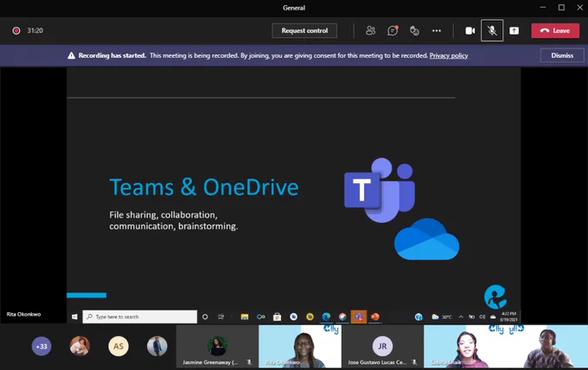
Task: Click the volume speaker tray icon
Action: (x=483, y=317)
